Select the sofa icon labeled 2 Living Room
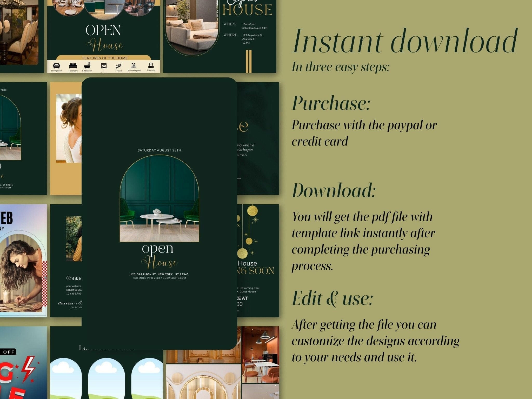 tap(56, 65)
